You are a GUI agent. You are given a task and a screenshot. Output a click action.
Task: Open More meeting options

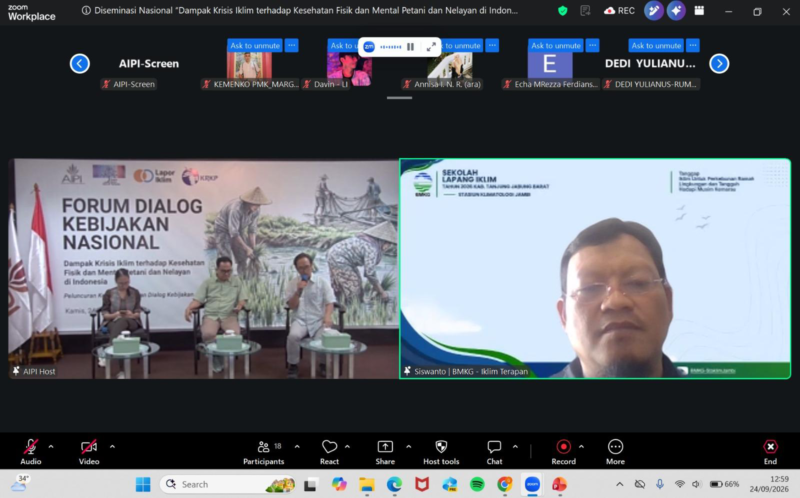615,452
